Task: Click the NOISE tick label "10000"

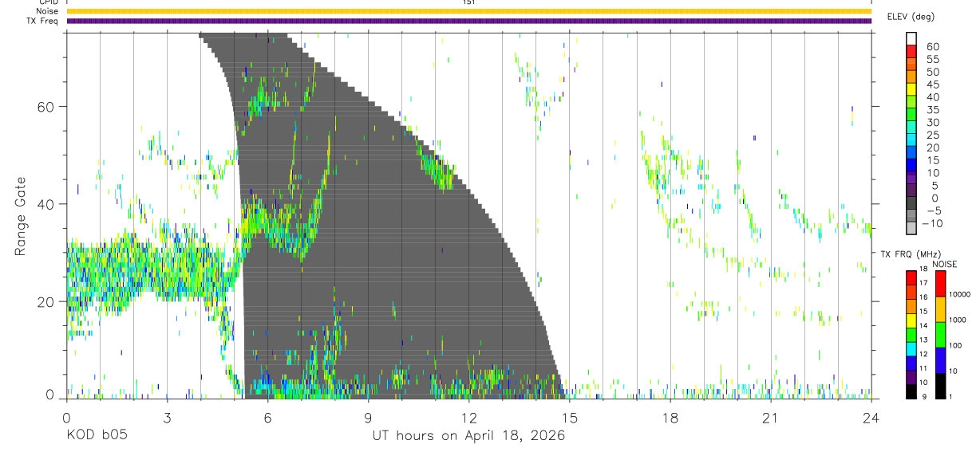Action: point(959,294)
